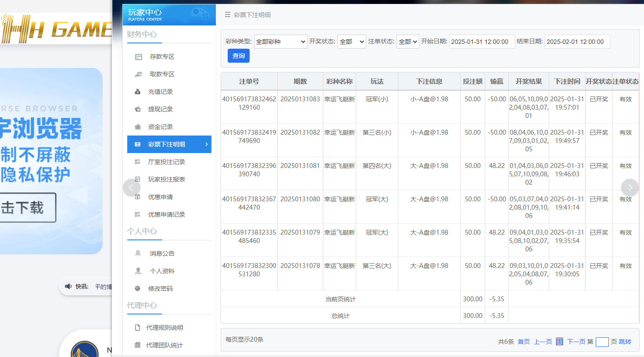Click the 提现记录 envelope icon
644x357 pixels.
pos(138,109)
